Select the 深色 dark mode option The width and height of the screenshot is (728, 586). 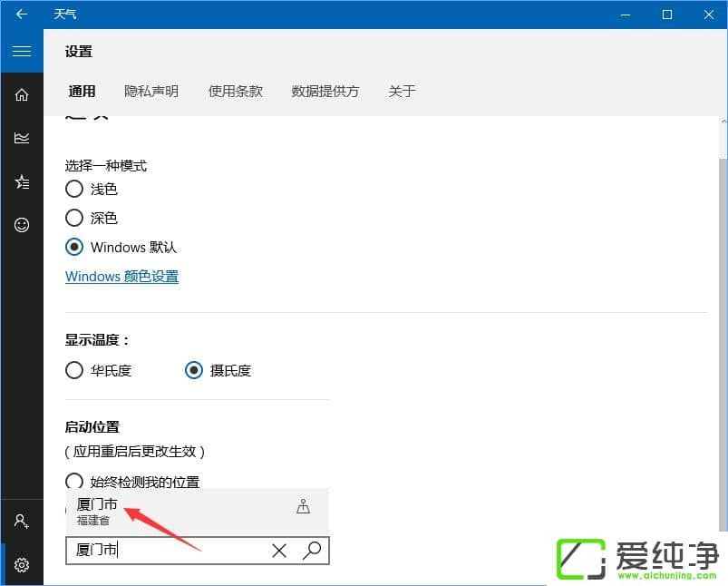(x=73, y=218)
